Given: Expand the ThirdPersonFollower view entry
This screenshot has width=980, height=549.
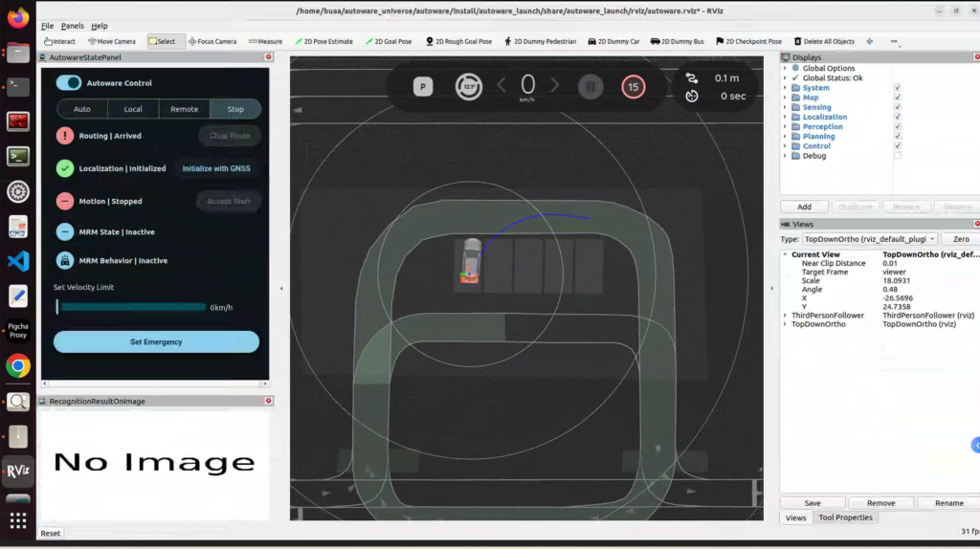Looking at the screenshot, I should [x=786, y=316].
